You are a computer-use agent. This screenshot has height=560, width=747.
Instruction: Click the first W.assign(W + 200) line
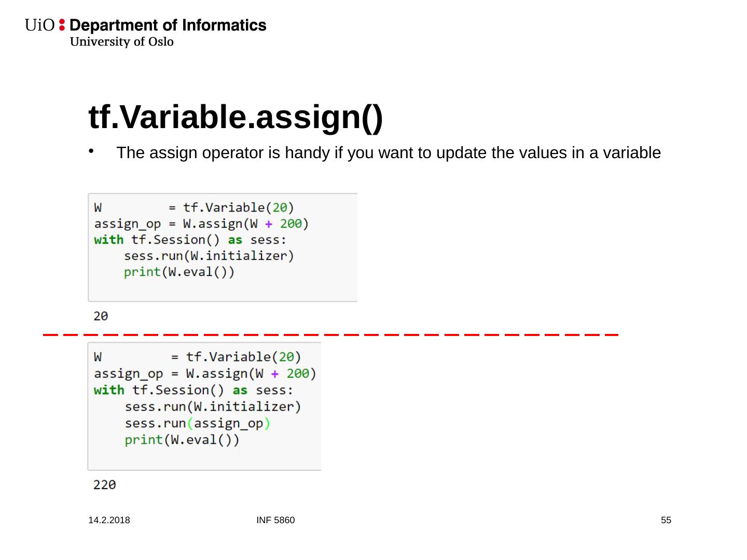coord(201,224)
